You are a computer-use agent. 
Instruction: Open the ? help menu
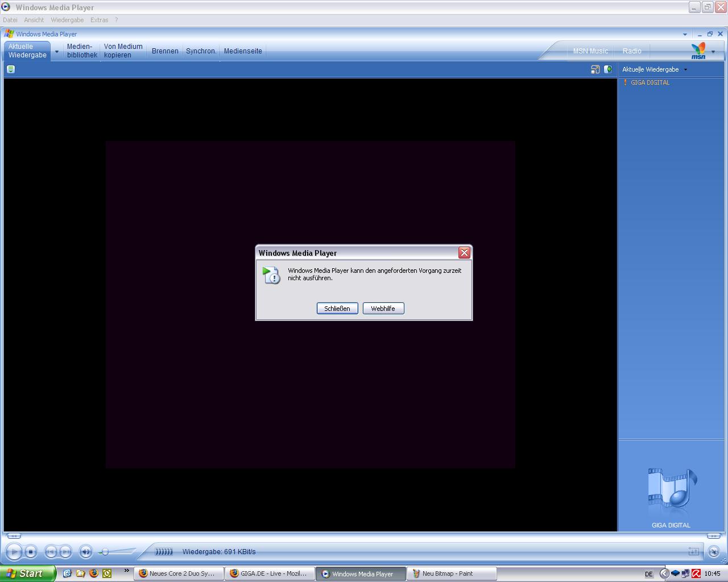(116, 20)
